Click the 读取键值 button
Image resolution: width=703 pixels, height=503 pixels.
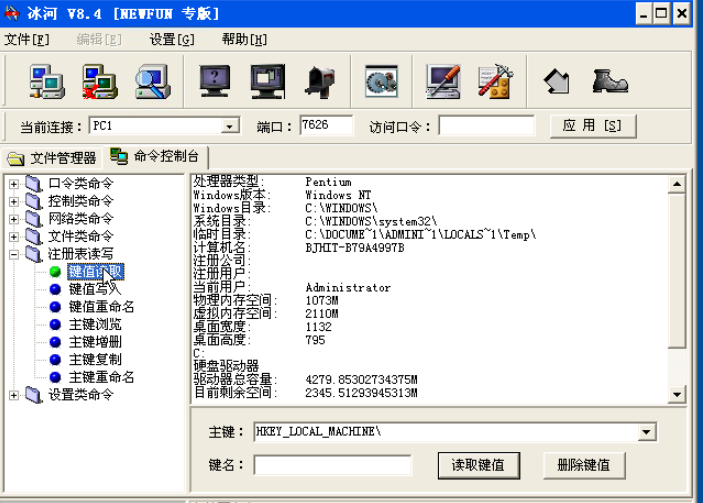tap(478, 465)
